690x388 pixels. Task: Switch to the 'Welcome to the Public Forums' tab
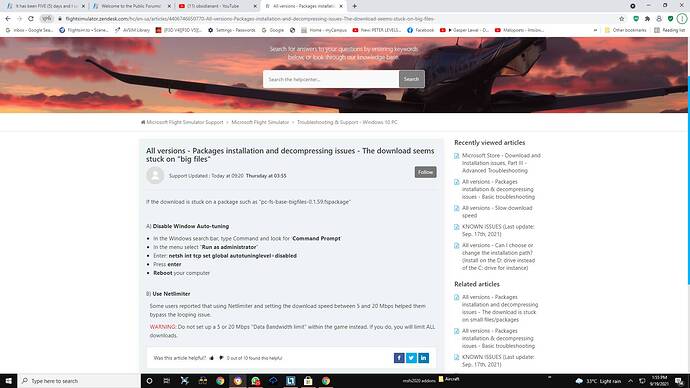(131, 6)
